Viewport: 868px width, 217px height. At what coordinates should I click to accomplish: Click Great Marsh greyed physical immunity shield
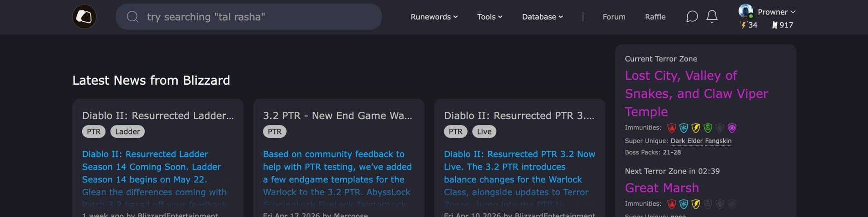(x=720, y=204)
